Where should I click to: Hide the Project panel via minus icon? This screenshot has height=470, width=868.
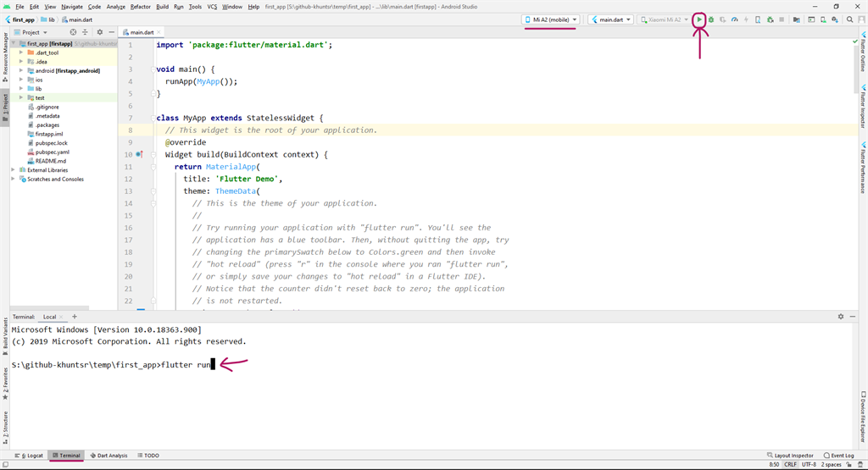tap(111, 32)
